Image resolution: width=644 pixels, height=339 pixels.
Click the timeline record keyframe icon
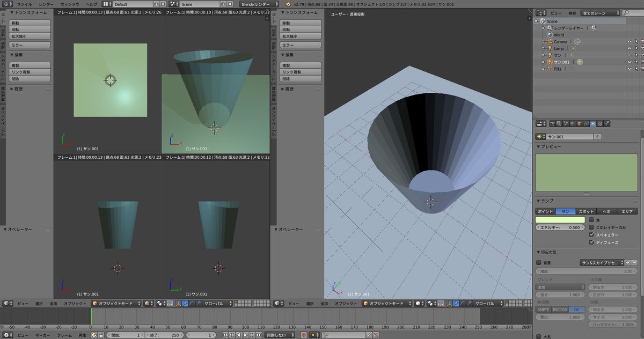click(303, 335)
